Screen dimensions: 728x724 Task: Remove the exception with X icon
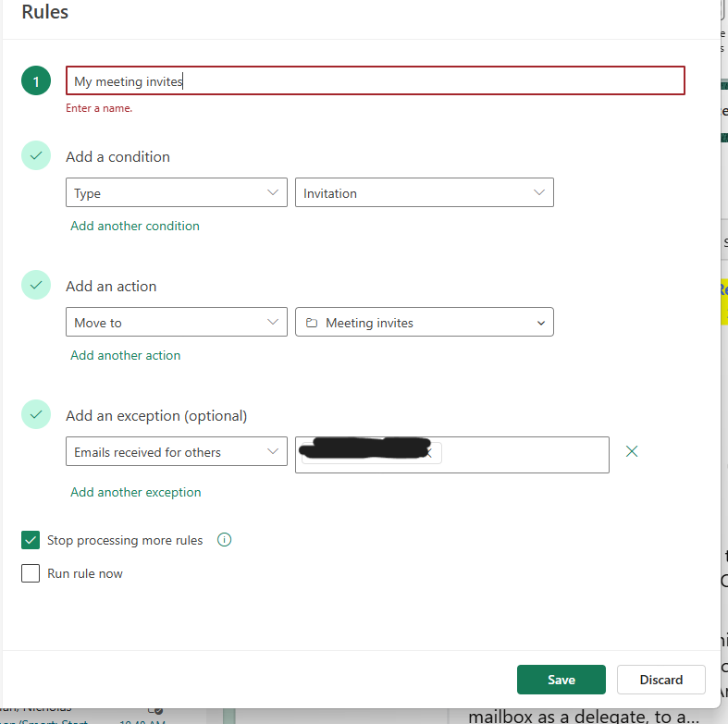[632, 451]
